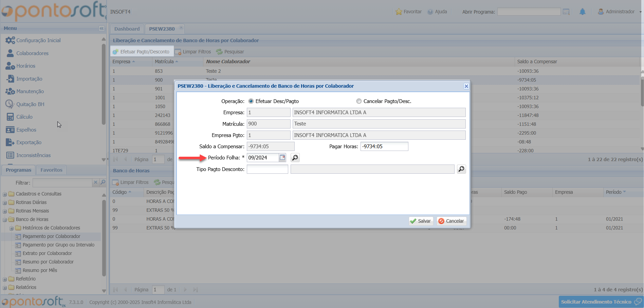The height and width of the screenshot is (308, 644).
Task: Collapse the Menu panel with arrows icon
Action: [x=102, y=29]
